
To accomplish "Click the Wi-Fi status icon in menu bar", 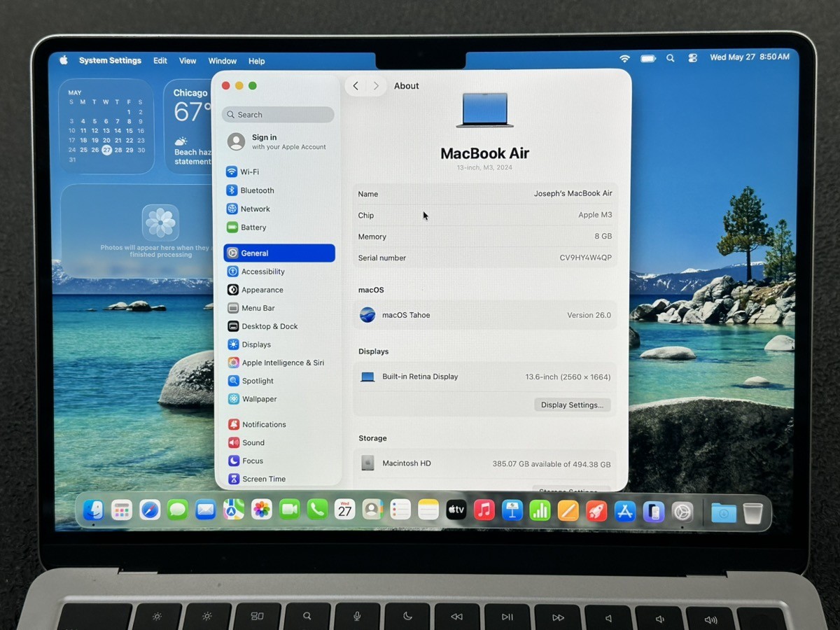I will point(624,58).
